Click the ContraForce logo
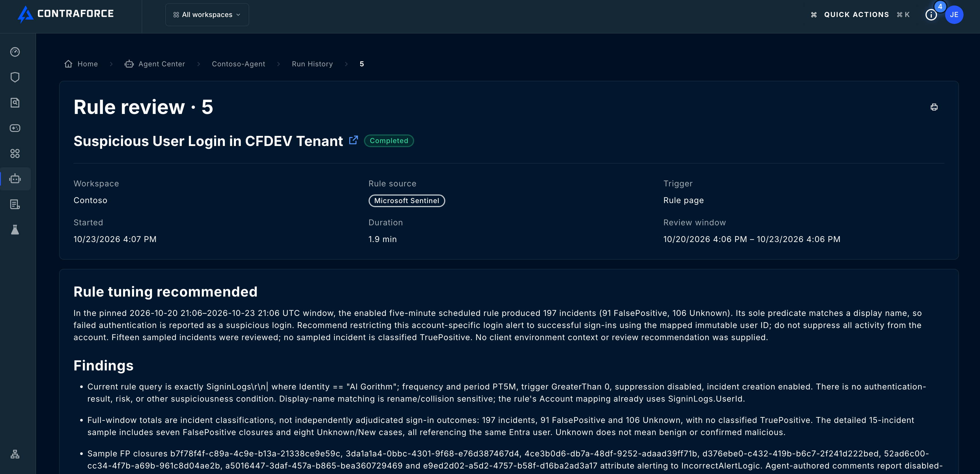This screenshot has height=474, width=980. [x=65, y=14]
